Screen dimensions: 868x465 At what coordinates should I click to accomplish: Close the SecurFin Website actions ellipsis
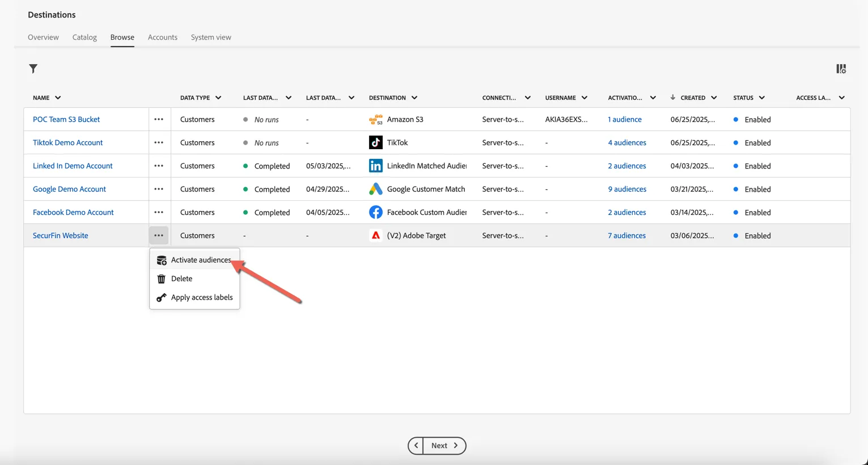click(x=159, y=235)
